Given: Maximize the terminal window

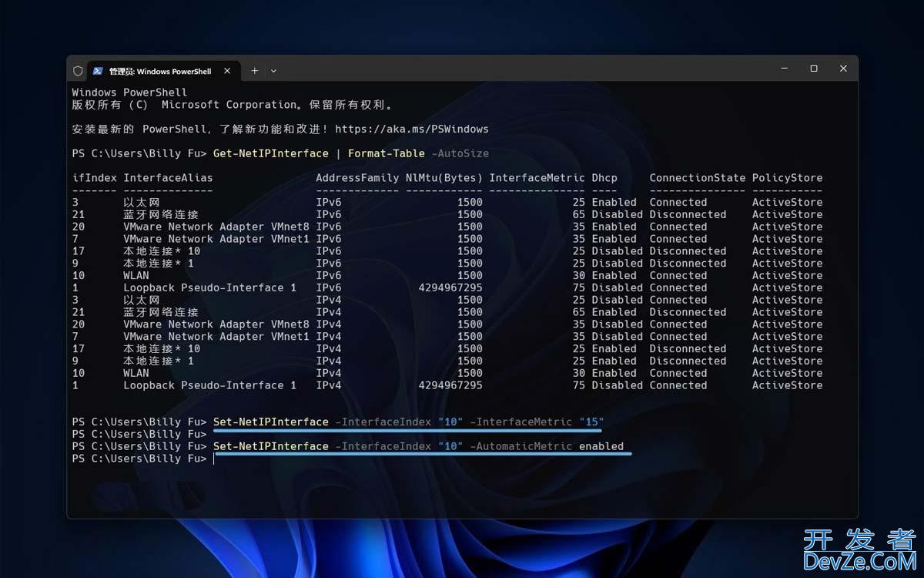Looking at the screenshot, I should click(814, 69).
